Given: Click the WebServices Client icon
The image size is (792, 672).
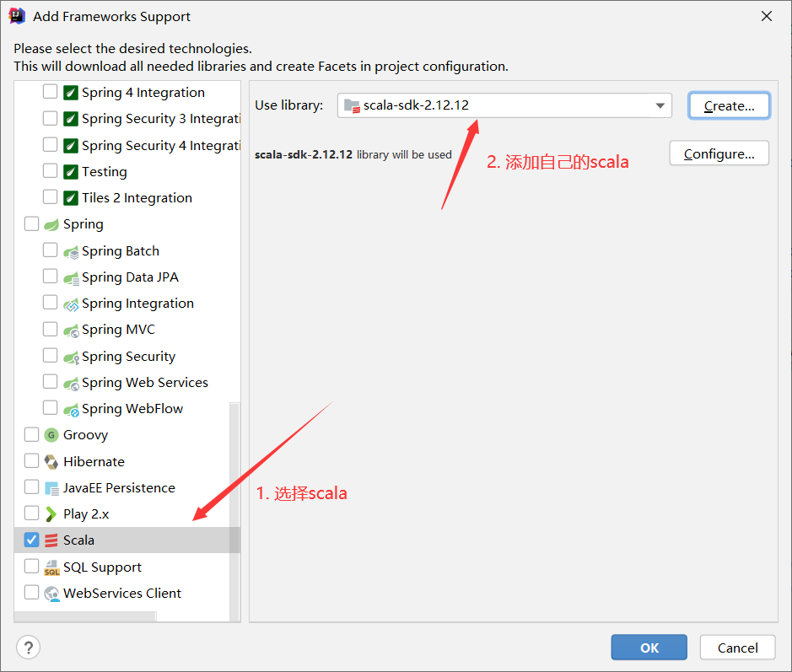Looking at the screenshot, I should coord(51,594).
